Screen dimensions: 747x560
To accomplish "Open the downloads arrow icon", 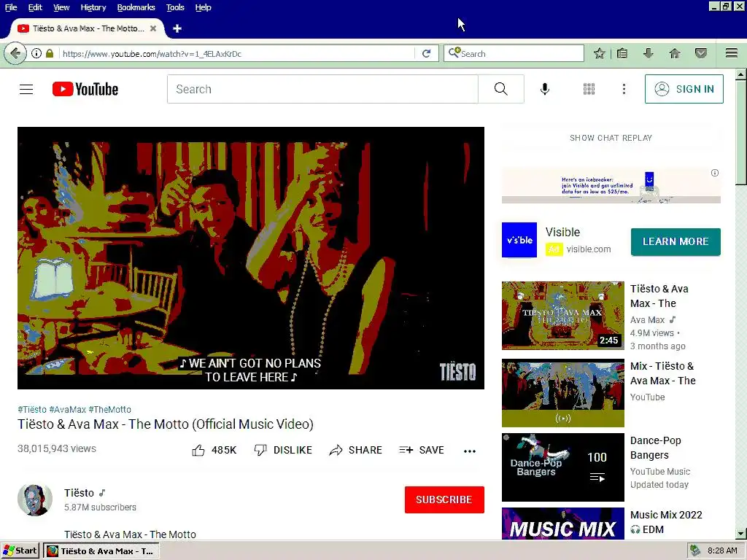I will tap(648, 53).
